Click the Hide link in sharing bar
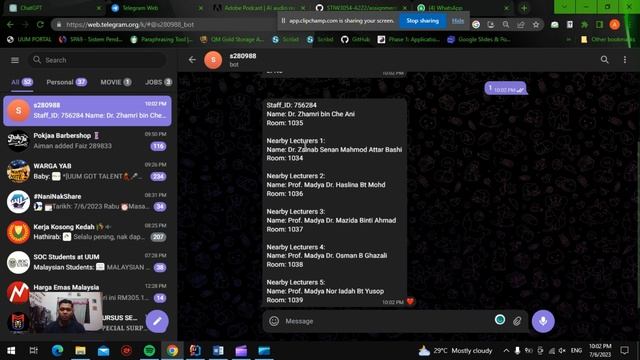The image size is (640, 360). pos(458,21)
